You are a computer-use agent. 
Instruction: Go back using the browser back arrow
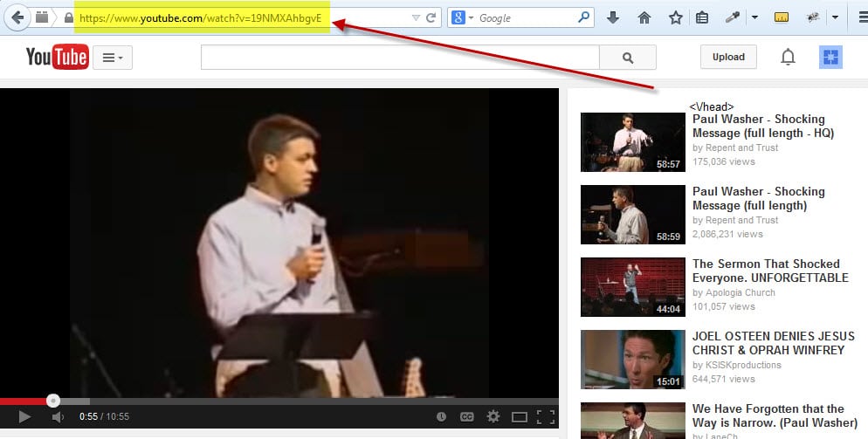(x=17, y=17)
